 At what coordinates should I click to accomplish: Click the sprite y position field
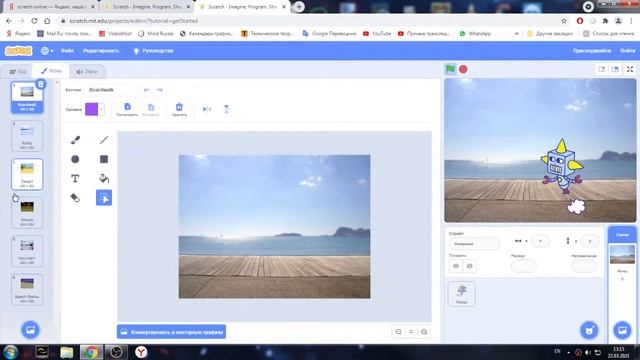(x=590, y=241)
